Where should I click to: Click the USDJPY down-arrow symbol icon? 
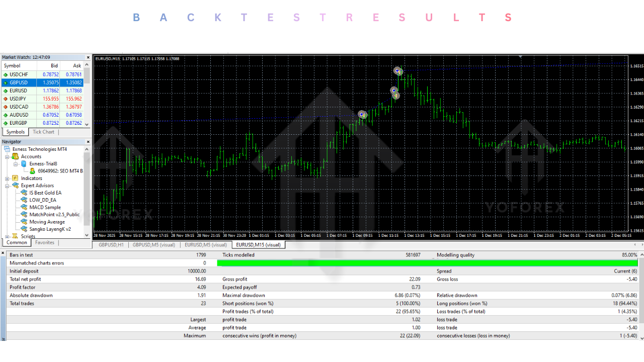pos(6,99)
